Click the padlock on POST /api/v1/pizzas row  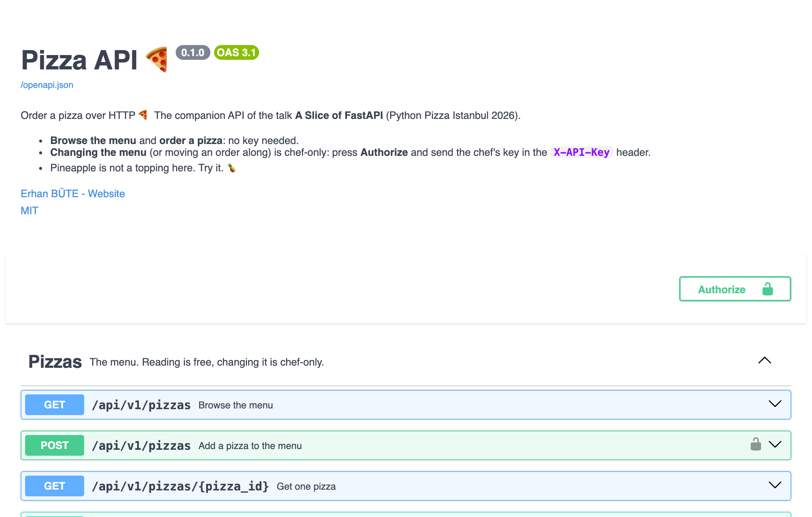coord(756,444)
